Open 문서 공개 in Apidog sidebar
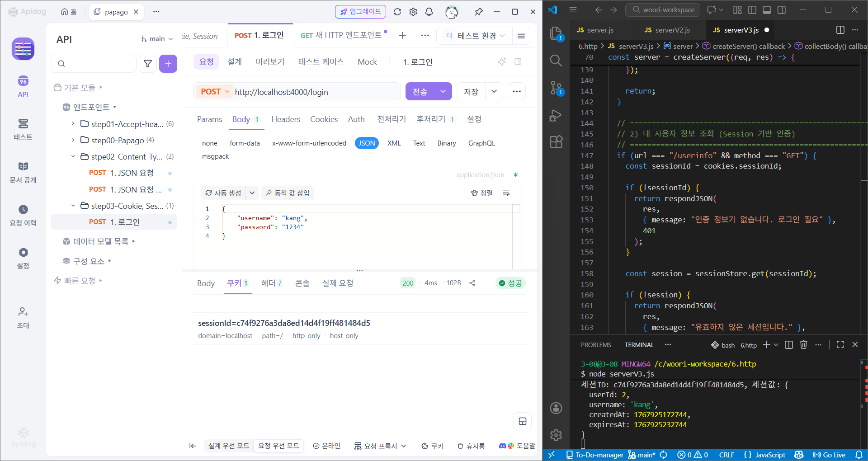The height and width of the screenshot is (461, 868). pos(23,172)
